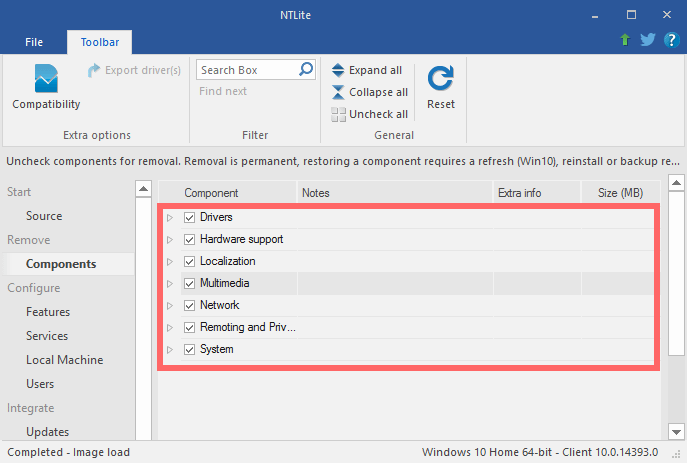Open the Updates page
The width and height of the screenshot is (687, 463).
point(47,432)
